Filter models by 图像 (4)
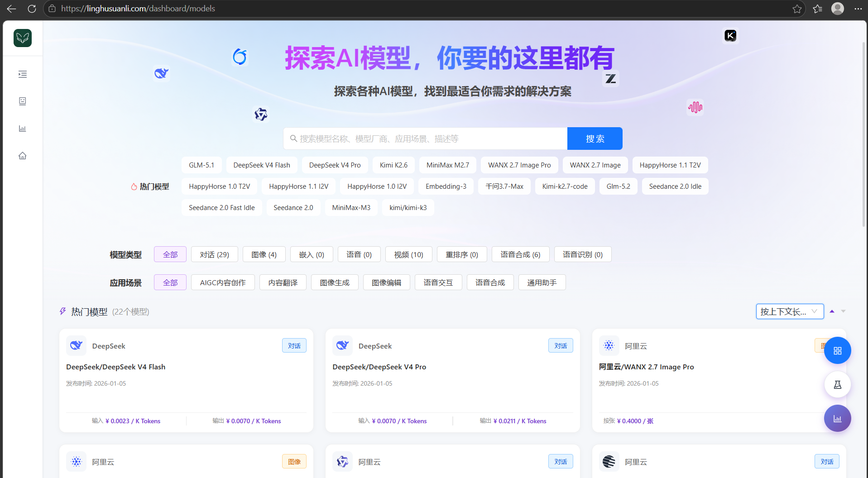The image size is (868, 478). click(264, 254)
